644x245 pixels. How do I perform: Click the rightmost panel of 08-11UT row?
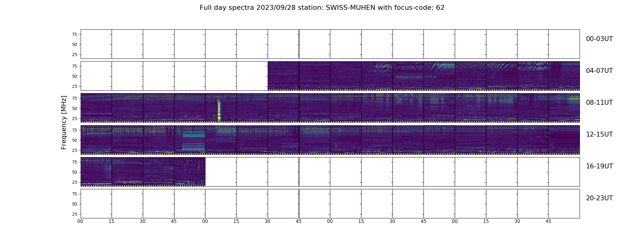(564, 108)
